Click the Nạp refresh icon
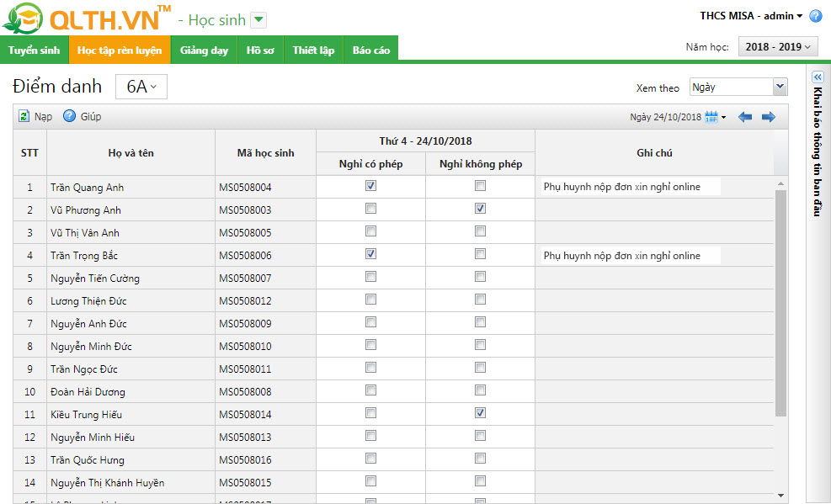Image resolution: width=831 pixels, height=504 pixels. pos(24,117)
